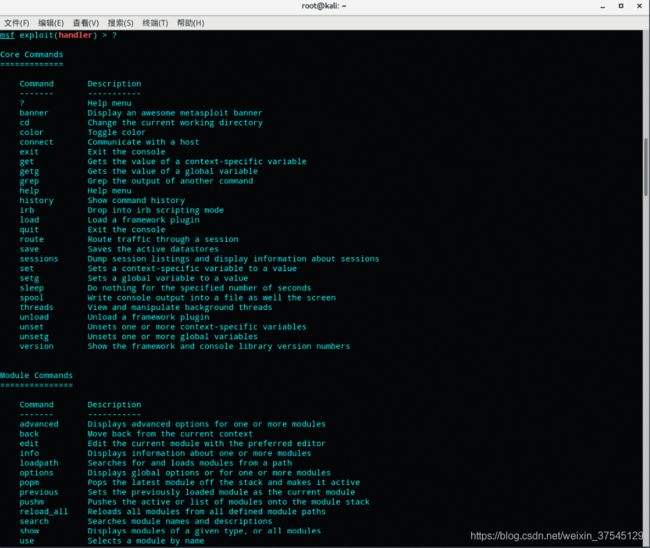Click the 'version' command name
Screen dimensions: 650x548
pos(36,346)
